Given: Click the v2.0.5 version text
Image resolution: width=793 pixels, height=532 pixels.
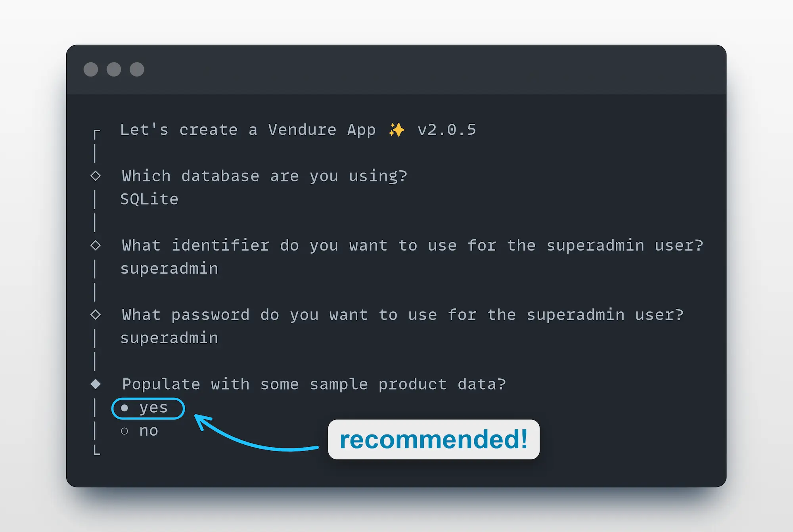Looking at the screenshot, I should (447, 130).
